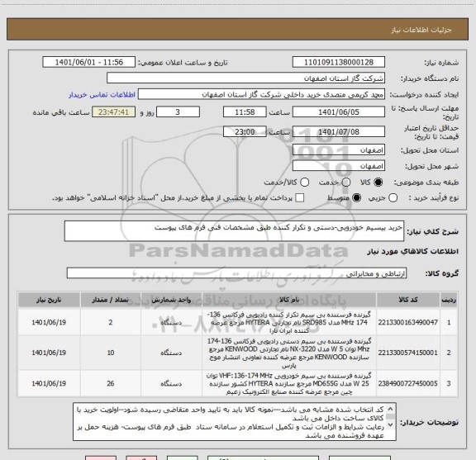
Task: Click the goods group field ارتباطی و مخابراتی
Action: click(236, 273)
